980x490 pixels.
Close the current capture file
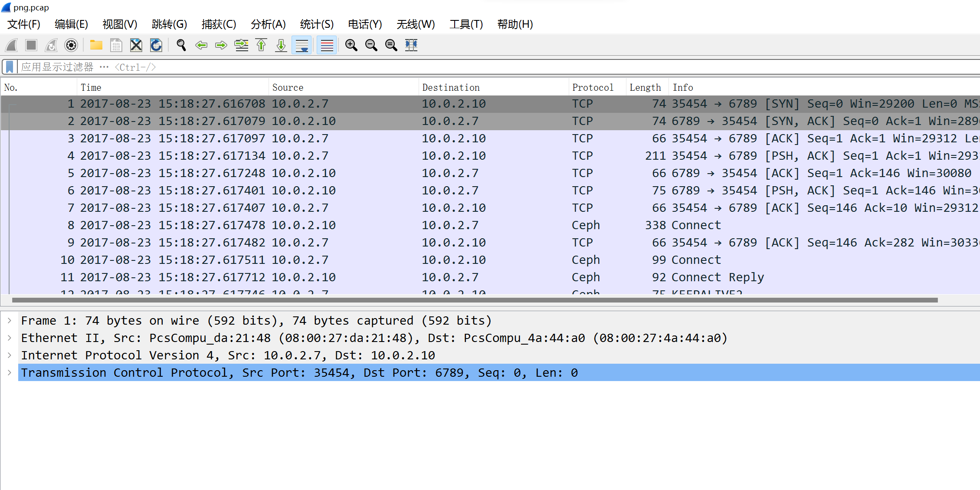136,45
